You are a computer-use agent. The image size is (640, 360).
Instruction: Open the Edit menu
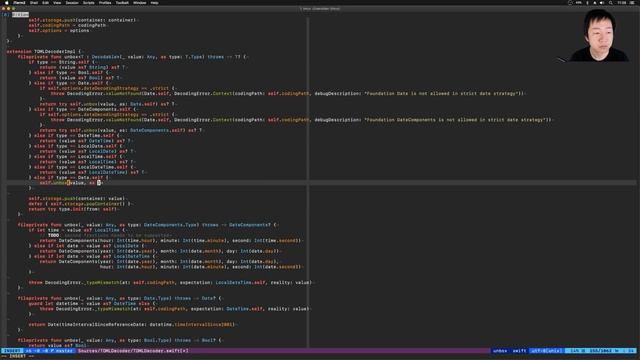pos(45,2)
